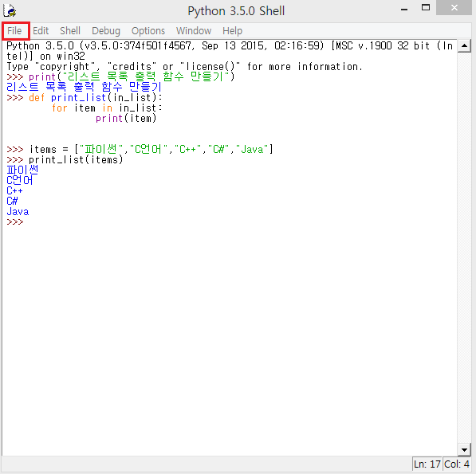Viewport: 476px width, 474px height.
Task: Click the output line 'C++'
Action: (14, 190)
